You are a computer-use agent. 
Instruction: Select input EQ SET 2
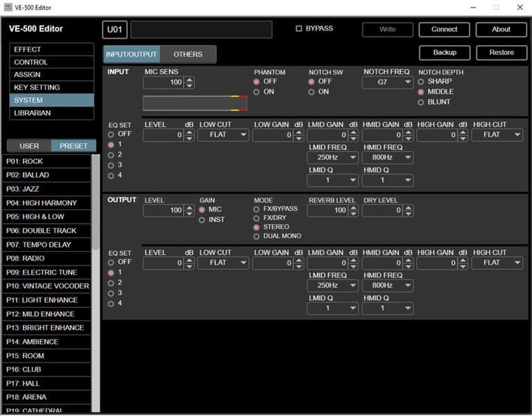pyautogui.click(x=111, y=155)
